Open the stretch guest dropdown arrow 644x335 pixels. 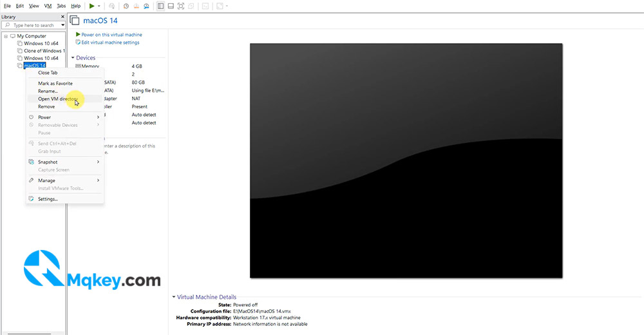[x=227, y=6]
